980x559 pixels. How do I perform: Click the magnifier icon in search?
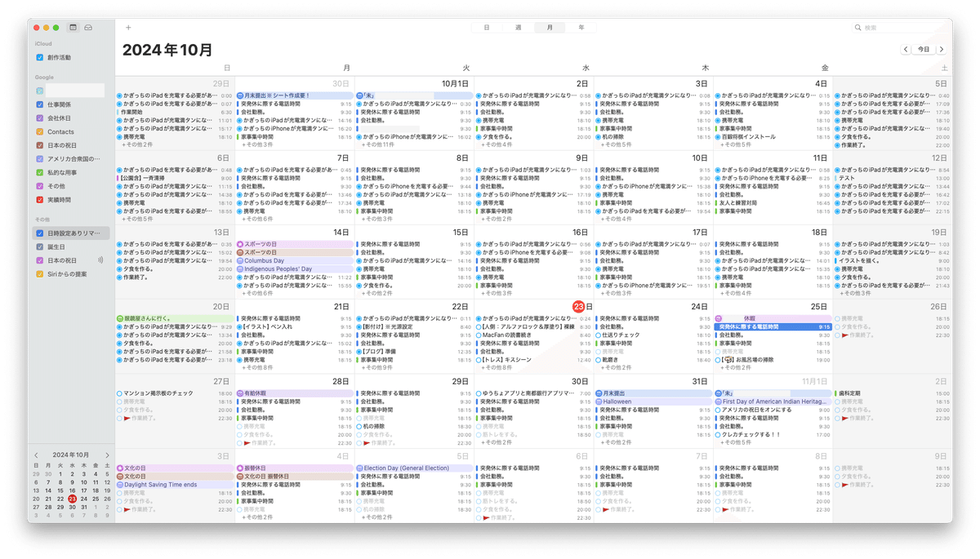(x=857, y=28)
